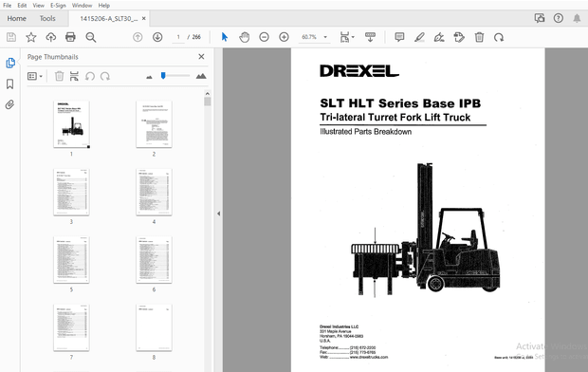Screen dimensions: 588x372
Task: Rotate thumbnails counterclockwise
Action: point(90,76)
